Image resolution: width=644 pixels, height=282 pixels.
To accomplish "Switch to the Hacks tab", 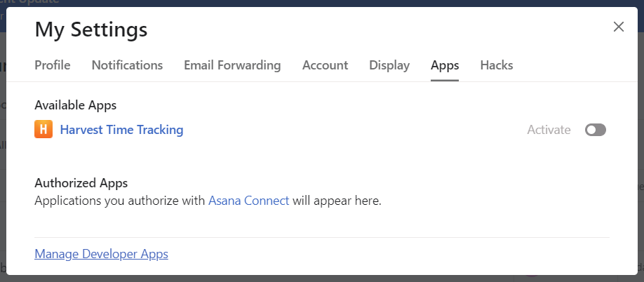I will tap(496, 65).
